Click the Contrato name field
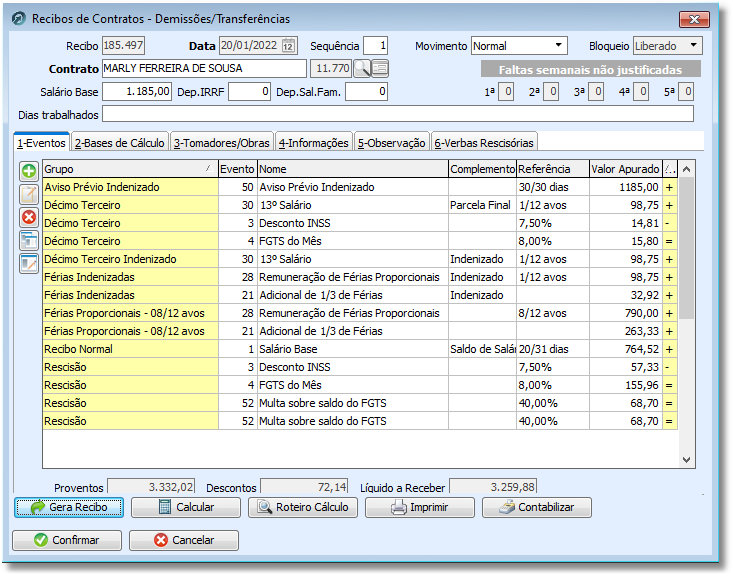Image resolution: width=733 pixels, height=577 pixels. [x=204, y=68]
